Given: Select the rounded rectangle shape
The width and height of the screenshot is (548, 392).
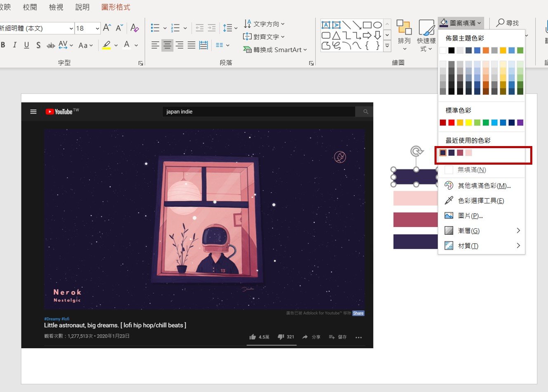Looking at the screenshot, I should pyautogui.click(x=326, y=35).
